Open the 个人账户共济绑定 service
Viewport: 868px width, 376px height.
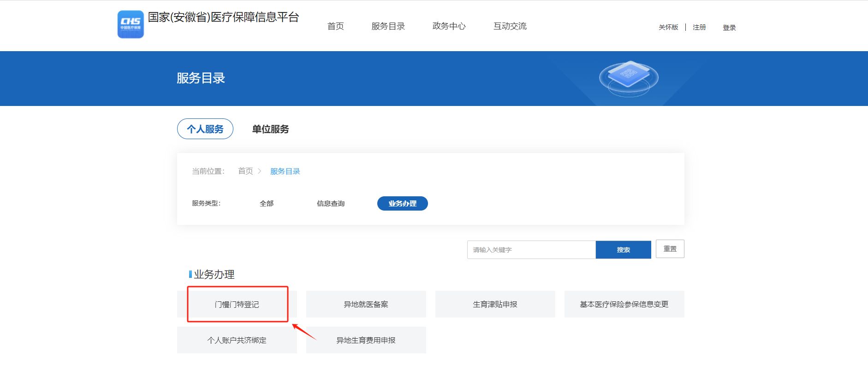pos(237,340)
